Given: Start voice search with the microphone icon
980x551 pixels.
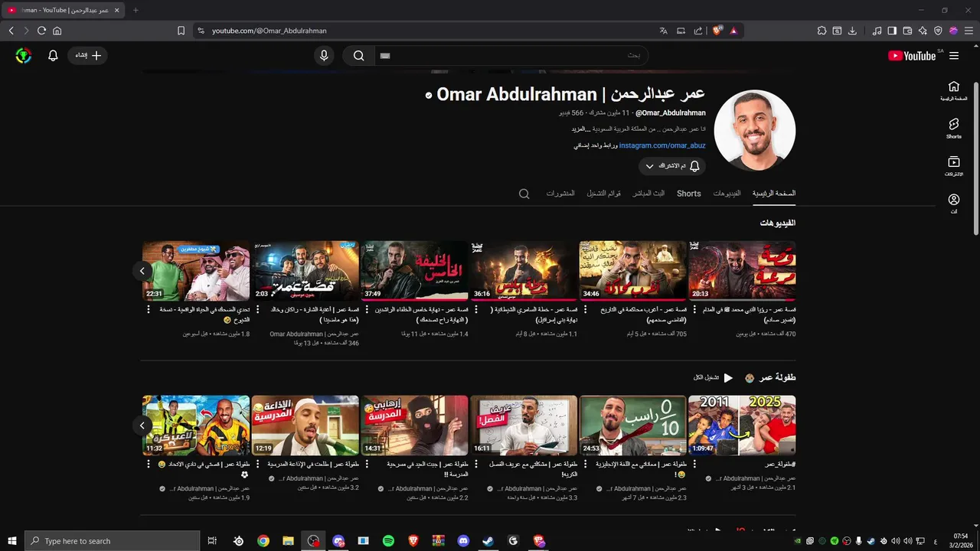Looking at the screenshot, I should click(x=324, y=55).
